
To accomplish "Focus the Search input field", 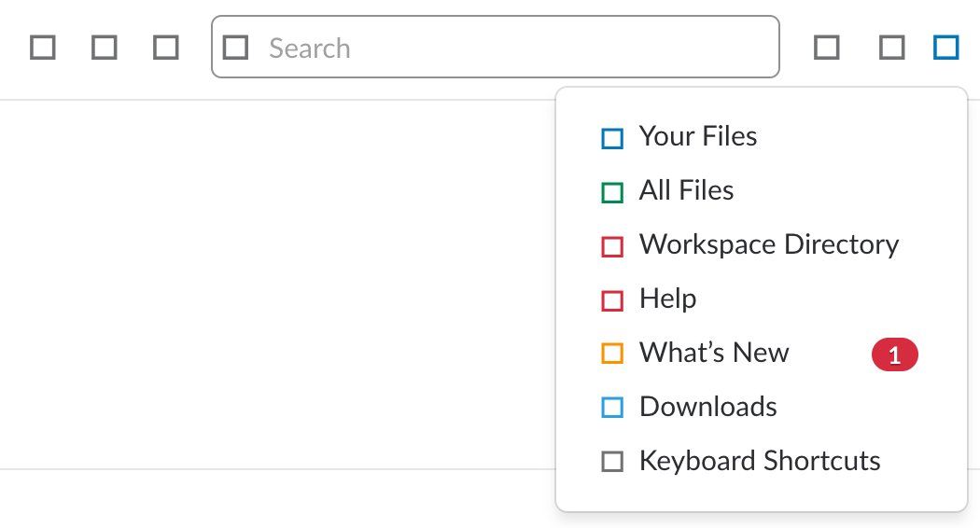I will click(495, 47).
